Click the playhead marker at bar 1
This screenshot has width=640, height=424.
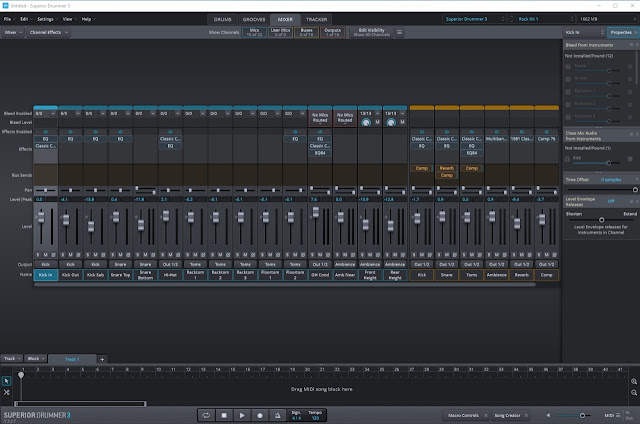[21, 375]
